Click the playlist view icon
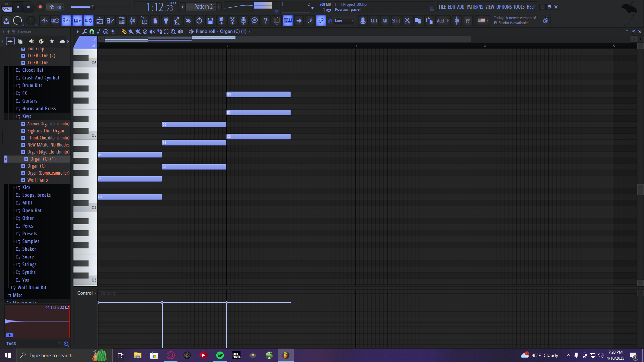Screen dimensions: 644x362 (100, 21)
